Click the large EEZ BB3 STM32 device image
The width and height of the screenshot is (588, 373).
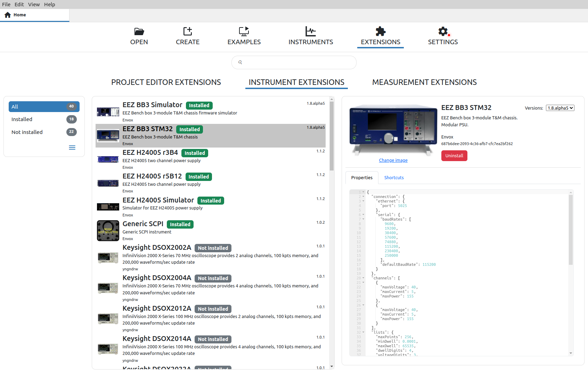click(x=393, y=130)
